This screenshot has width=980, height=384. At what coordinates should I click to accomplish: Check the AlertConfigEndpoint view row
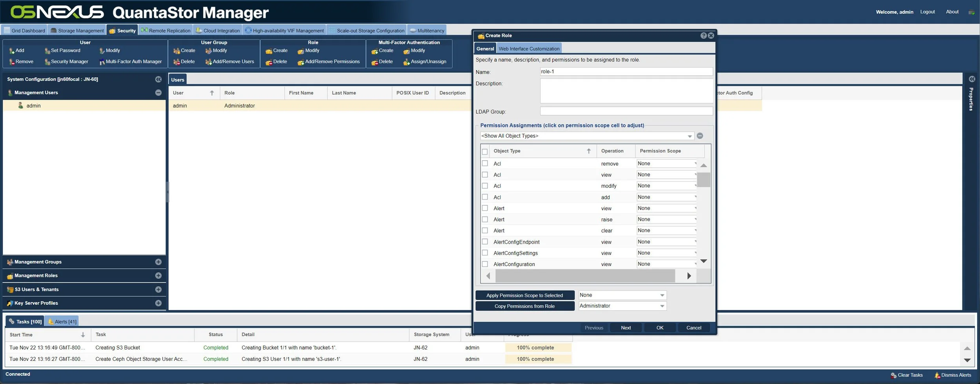pos(485,242)
